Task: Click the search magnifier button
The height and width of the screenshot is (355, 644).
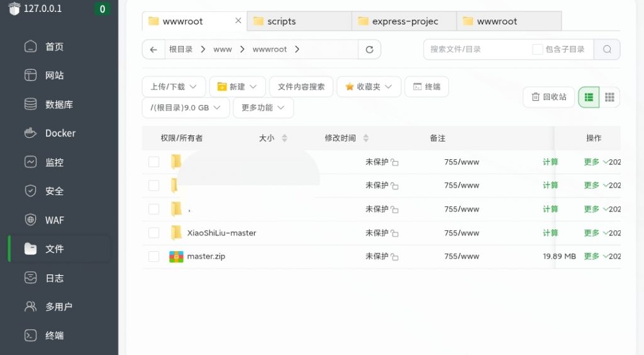Action: (607, 49)
